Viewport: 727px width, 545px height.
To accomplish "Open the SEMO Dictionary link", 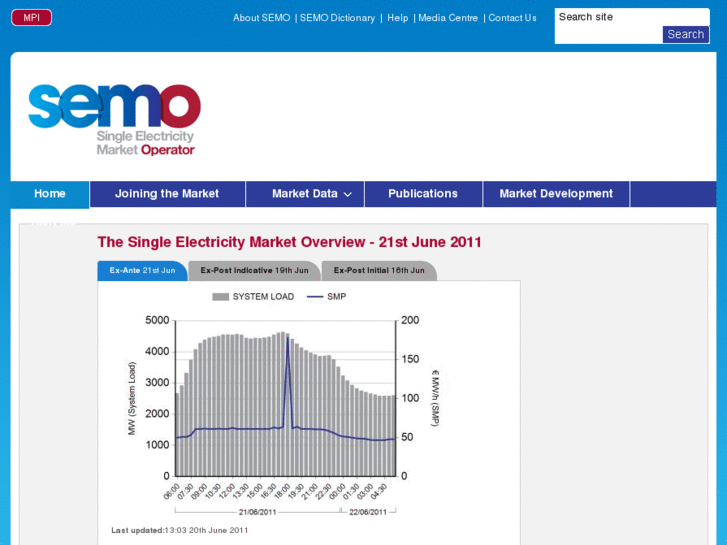I will tap(337, 18).
